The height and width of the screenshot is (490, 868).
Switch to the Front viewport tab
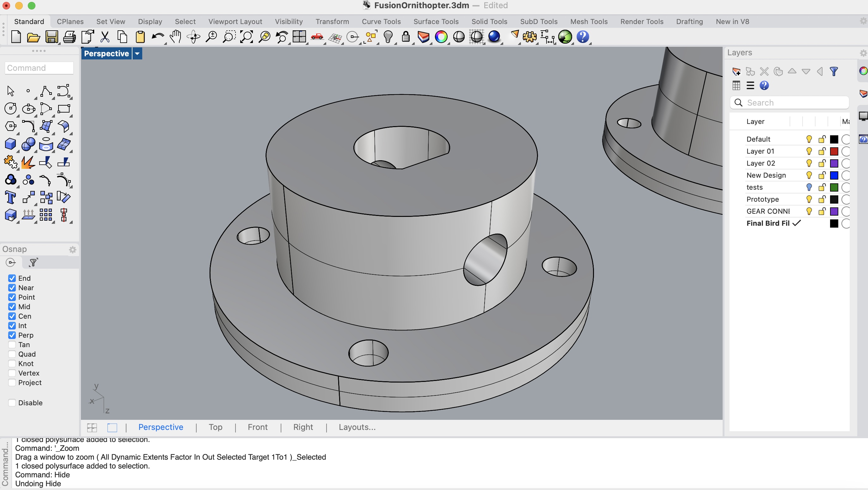point(257,427)
